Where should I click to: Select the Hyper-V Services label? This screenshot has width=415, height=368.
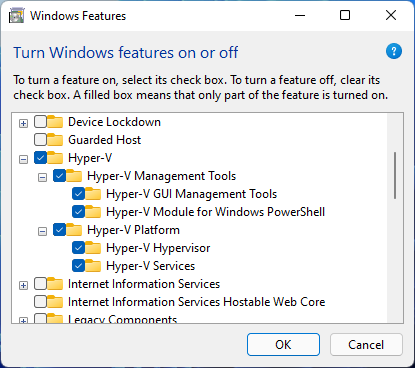(150, 266)
